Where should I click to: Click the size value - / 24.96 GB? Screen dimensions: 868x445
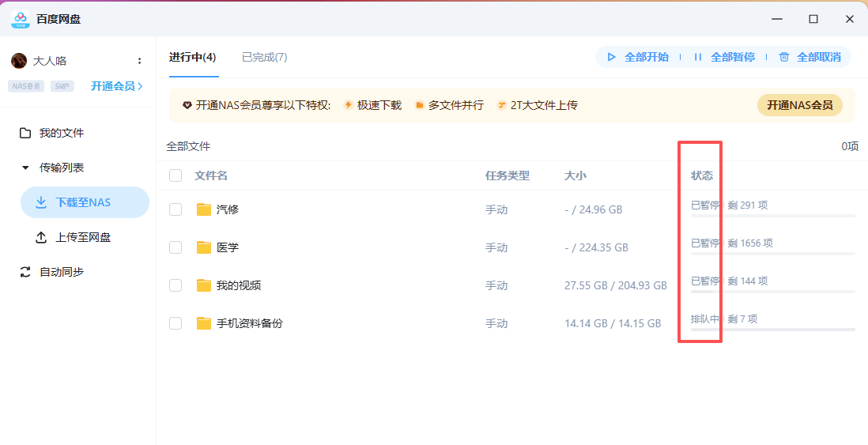point(594,209)
